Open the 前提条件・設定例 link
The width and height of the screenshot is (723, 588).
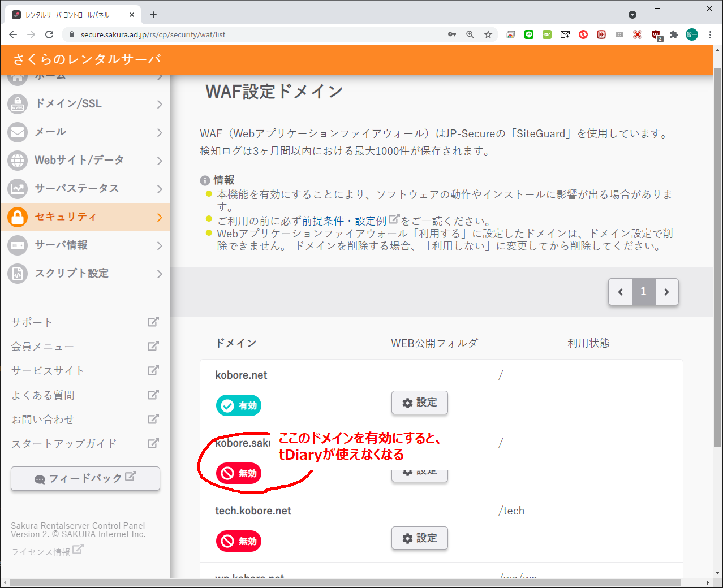click(x=344, y=221)
